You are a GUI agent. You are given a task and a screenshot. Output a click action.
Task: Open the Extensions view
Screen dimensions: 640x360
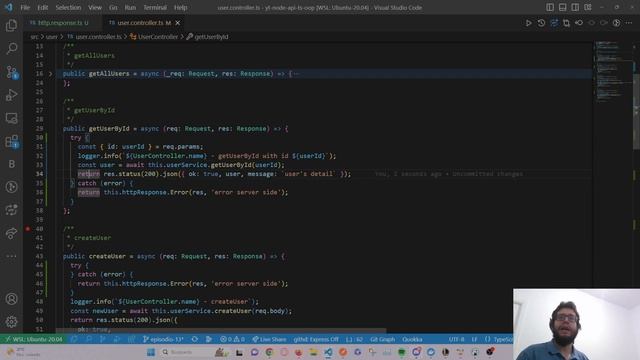point(11,141)
